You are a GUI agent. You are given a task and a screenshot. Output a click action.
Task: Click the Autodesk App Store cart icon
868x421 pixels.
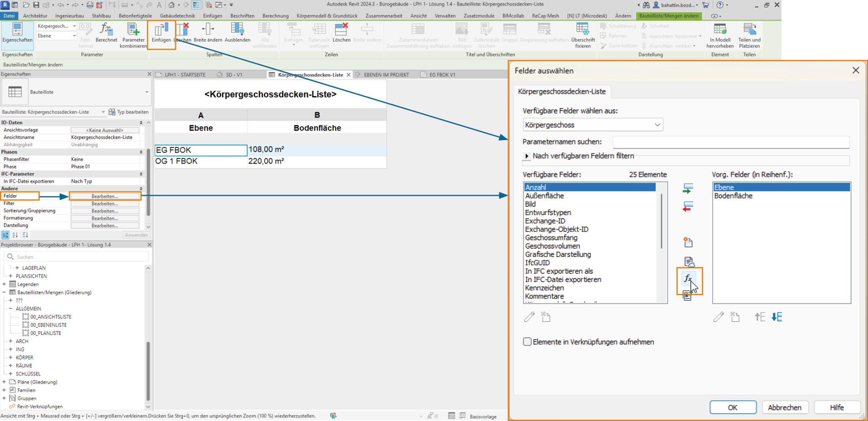(706, 5)
